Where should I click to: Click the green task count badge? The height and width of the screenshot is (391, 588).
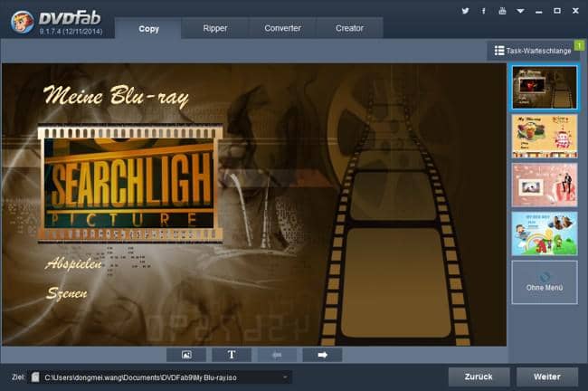579,45
